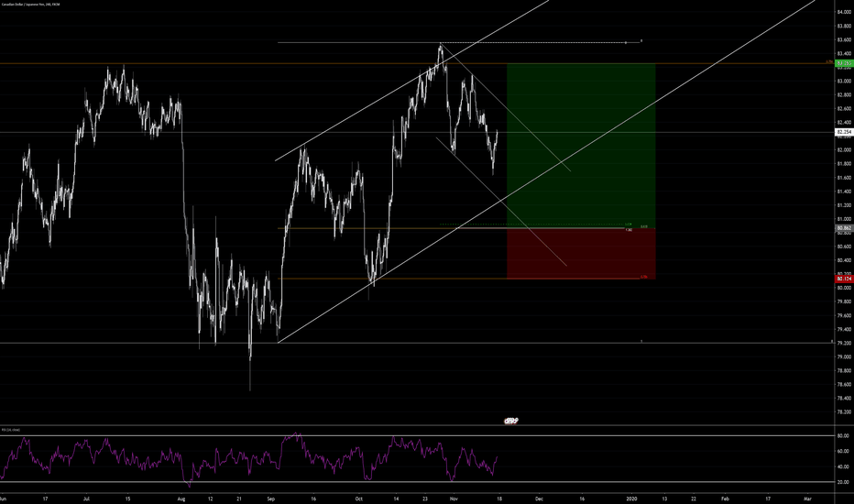Select the red stop-loss zone of position
Screen dimensions: 854x504
pos(581,254)
